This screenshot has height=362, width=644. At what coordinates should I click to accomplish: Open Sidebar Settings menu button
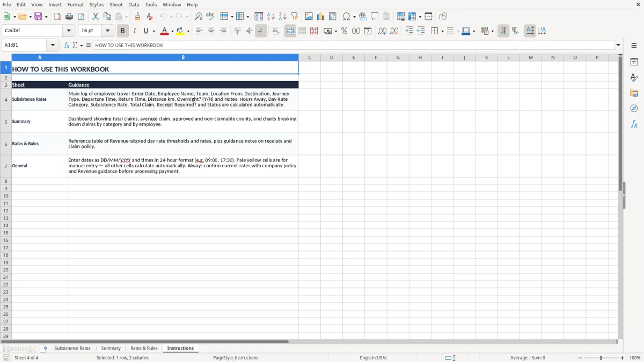[634, 45]
